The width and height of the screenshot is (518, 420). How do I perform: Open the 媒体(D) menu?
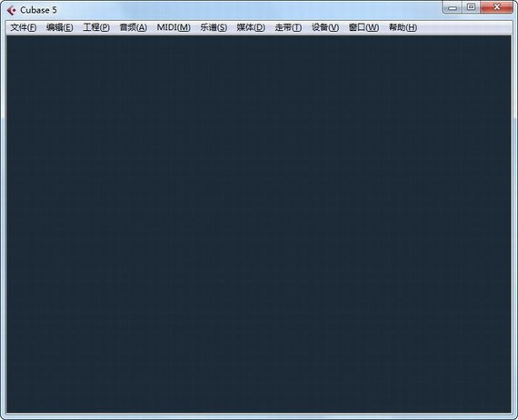pos(251,27)
